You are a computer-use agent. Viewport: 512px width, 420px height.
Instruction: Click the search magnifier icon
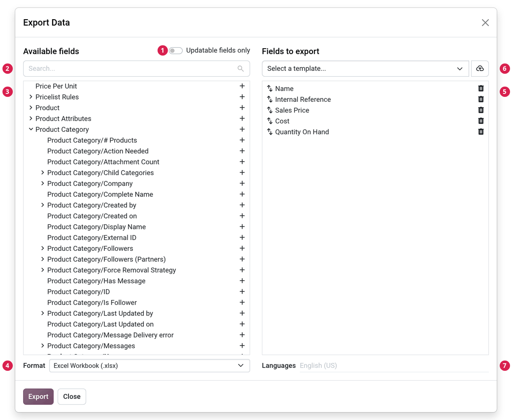(x=240, y=68)
